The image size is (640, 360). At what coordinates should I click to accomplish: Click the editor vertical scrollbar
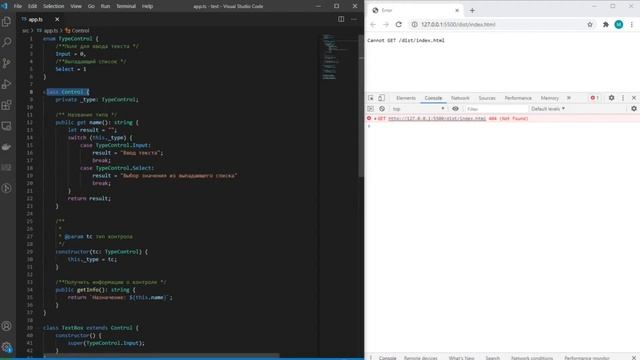[361, 106]
